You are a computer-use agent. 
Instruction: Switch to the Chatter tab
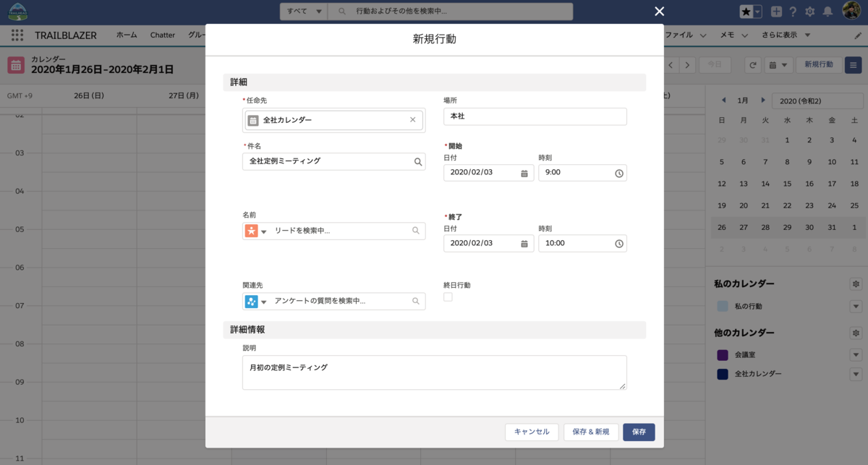click(163, 35)
